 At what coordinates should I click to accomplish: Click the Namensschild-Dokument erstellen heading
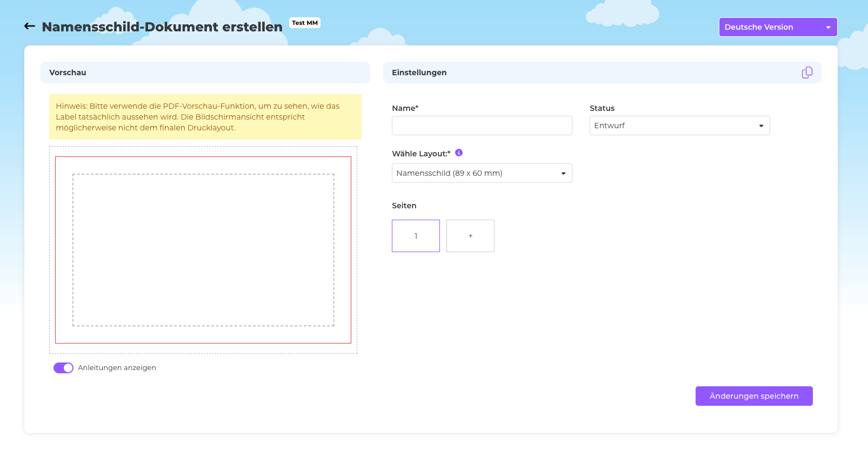pyautogui.click(x=162, y=27)
